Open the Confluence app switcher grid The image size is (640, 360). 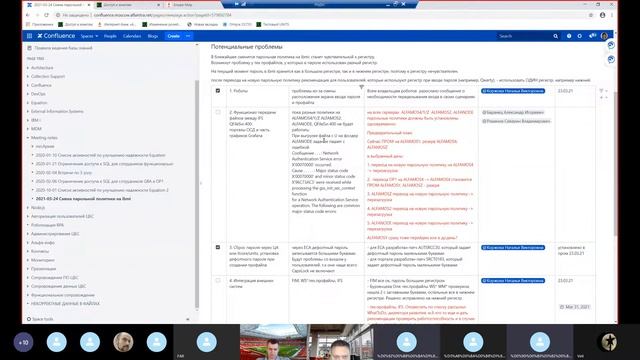(29, 36)
